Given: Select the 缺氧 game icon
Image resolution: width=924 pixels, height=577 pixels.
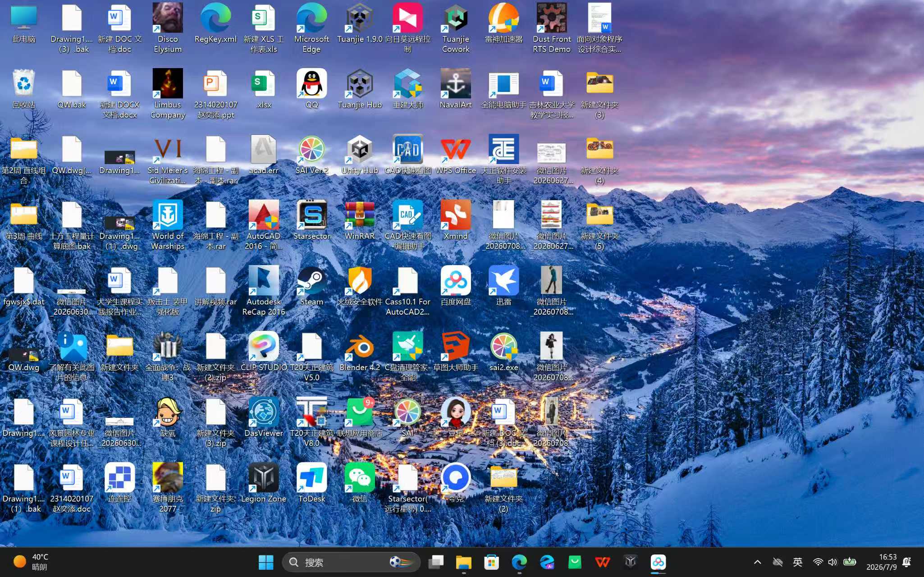Looking at the screenshot, I should click(168, 417).
